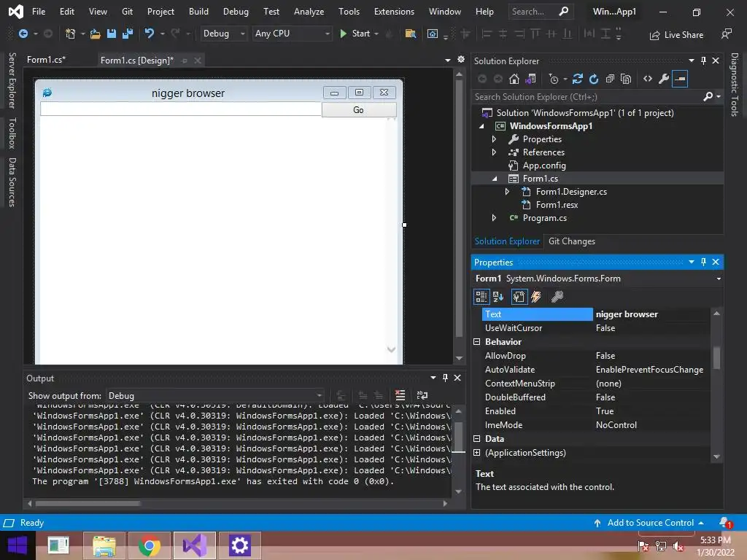
Task: Open the Feedback icon beside Live Share
Action: (x=727, y=34)
